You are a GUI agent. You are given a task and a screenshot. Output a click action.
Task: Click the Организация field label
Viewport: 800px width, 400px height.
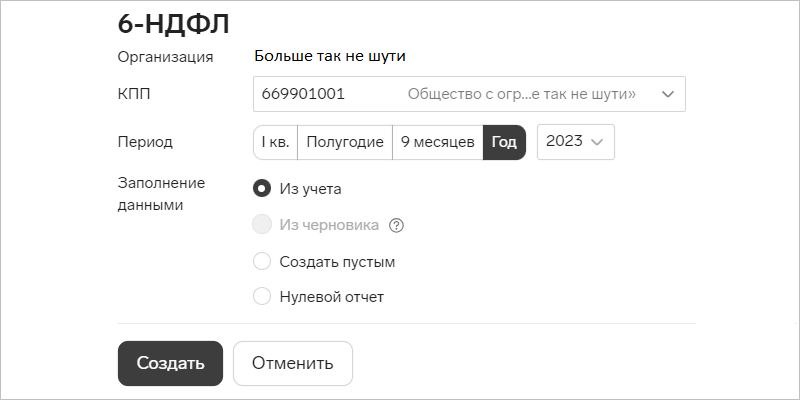tap(165, 57)
